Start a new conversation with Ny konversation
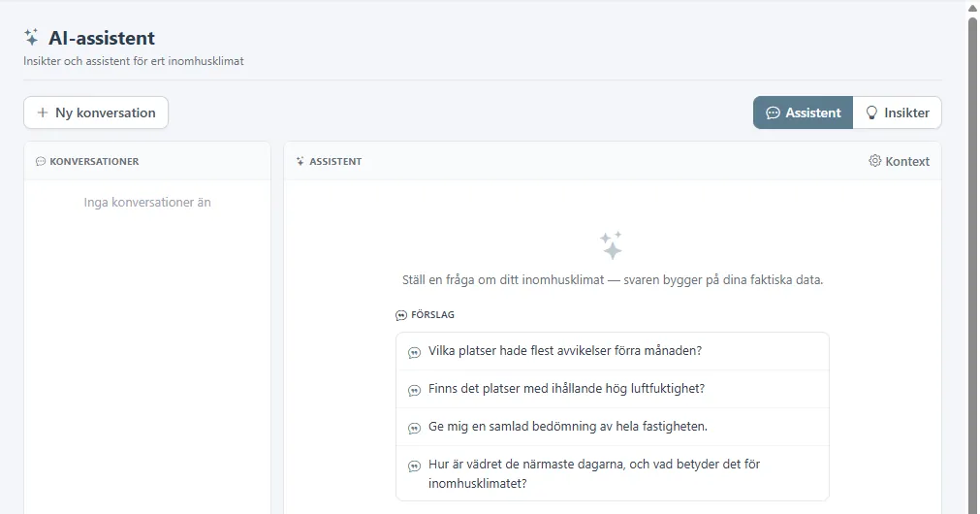Image resolution: width=980 pixels, height=514 pixels. pos(96,112)
